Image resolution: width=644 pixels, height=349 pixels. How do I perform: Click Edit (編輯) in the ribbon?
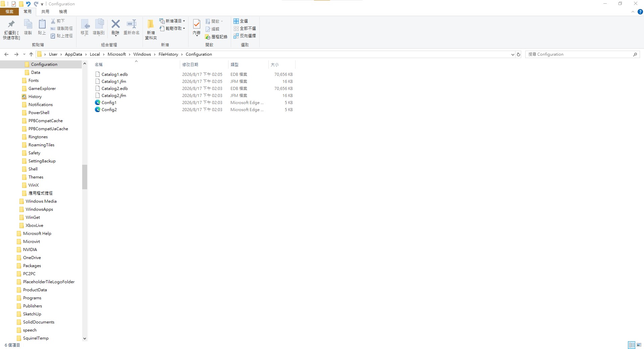212,29
